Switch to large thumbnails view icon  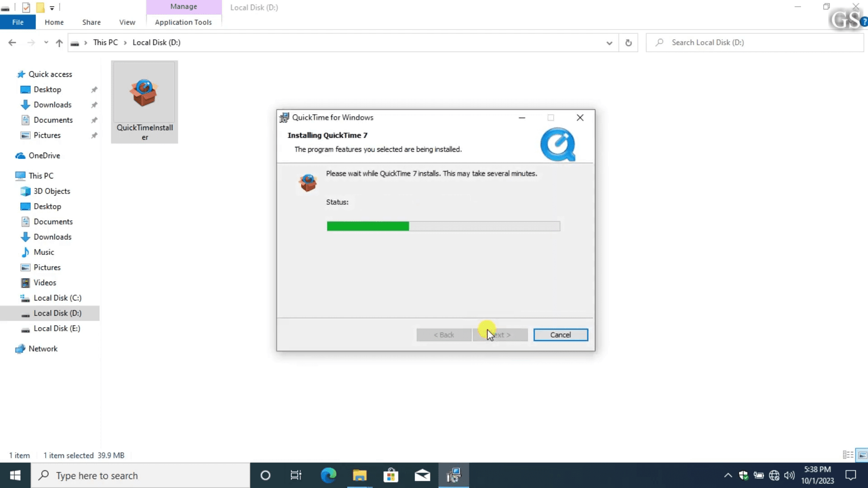(x=863, y=455)
